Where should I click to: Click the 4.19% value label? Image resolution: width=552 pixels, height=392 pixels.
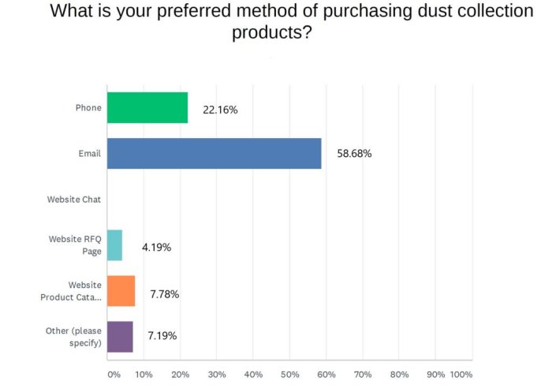[x=156, y=247]
